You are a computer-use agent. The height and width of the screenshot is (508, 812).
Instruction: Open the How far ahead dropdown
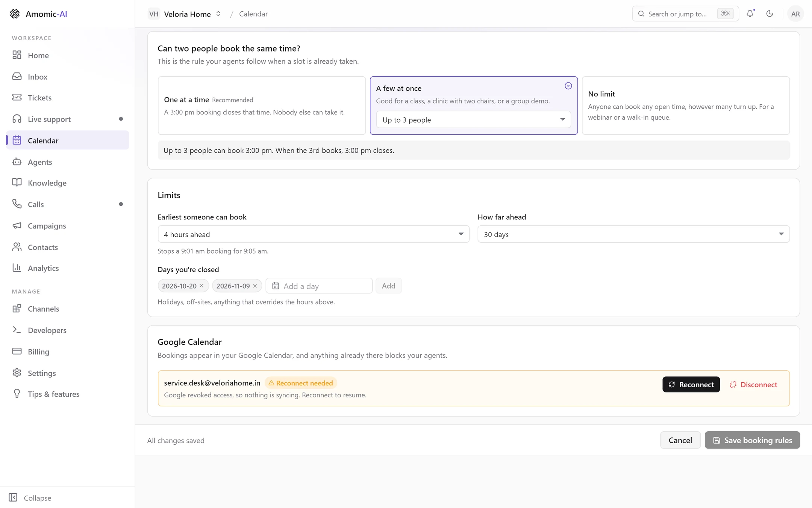pyautogui.click(x=633, y=234)
